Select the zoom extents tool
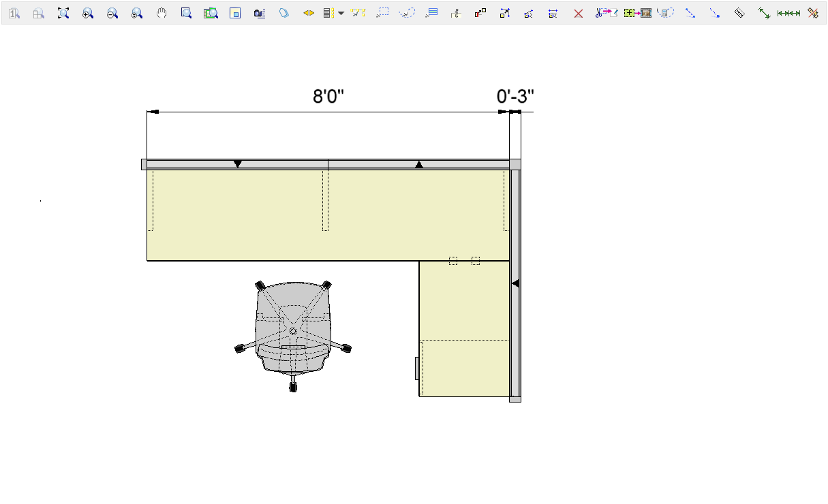The height and width of the screenshot is (504, 828). point(63,13)
